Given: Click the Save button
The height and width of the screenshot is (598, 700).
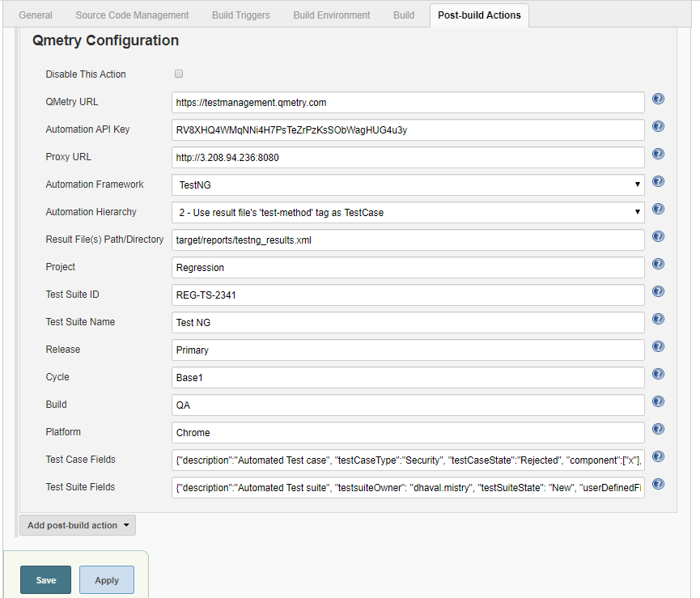Looking at the screenshot, I should (45, 579).
